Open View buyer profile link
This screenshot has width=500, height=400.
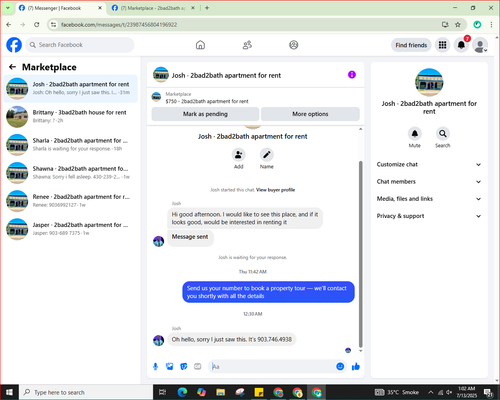click(275, 190)
